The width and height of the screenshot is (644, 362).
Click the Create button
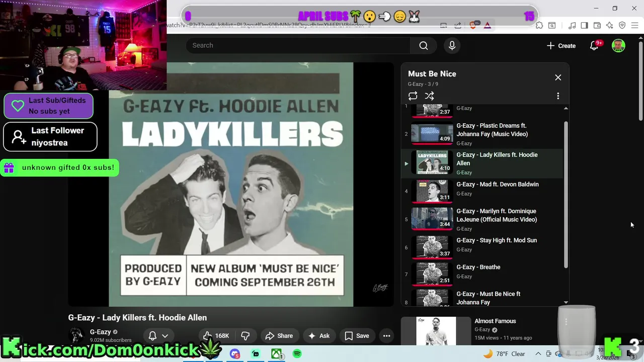pyautogui.click(x=561, y=46)
